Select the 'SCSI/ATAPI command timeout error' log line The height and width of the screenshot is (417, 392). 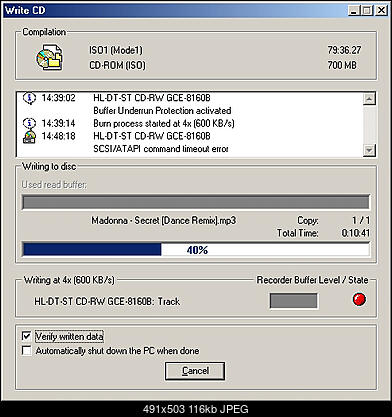tap(161, 149)
